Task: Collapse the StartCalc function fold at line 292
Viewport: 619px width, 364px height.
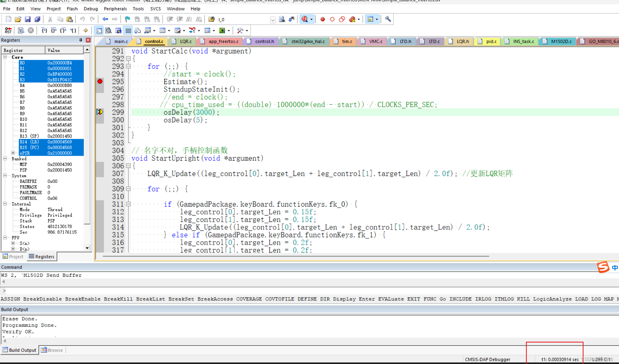Action: tap(129, 58)
